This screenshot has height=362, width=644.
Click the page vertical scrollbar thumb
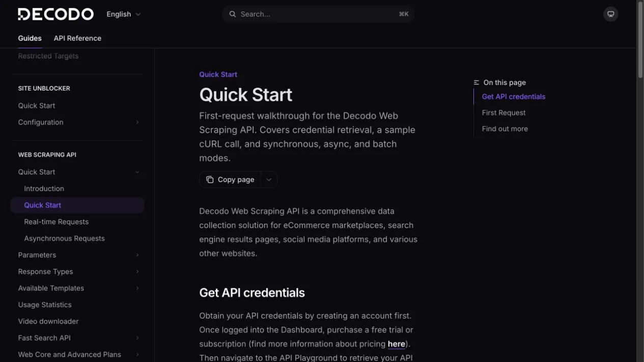[640, 40]
